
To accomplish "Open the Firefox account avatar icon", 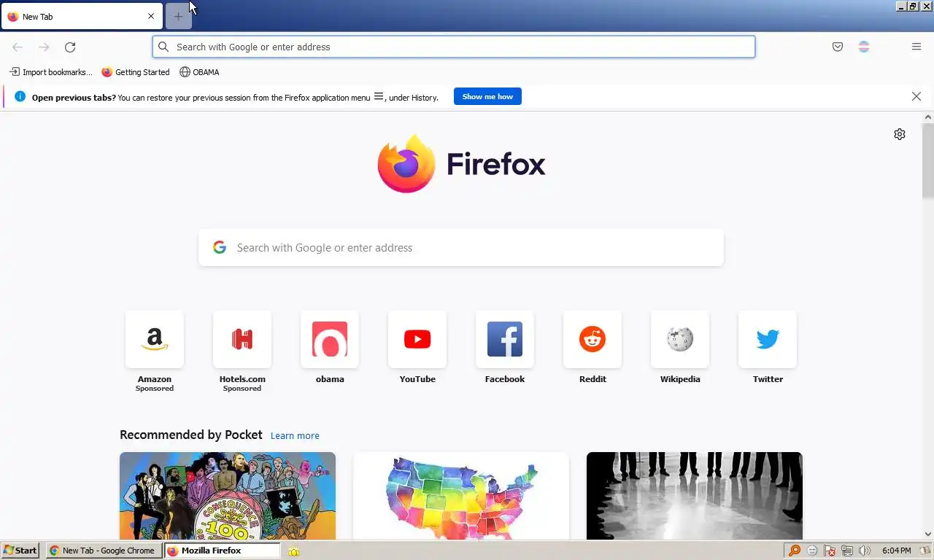I will [864, 47].
